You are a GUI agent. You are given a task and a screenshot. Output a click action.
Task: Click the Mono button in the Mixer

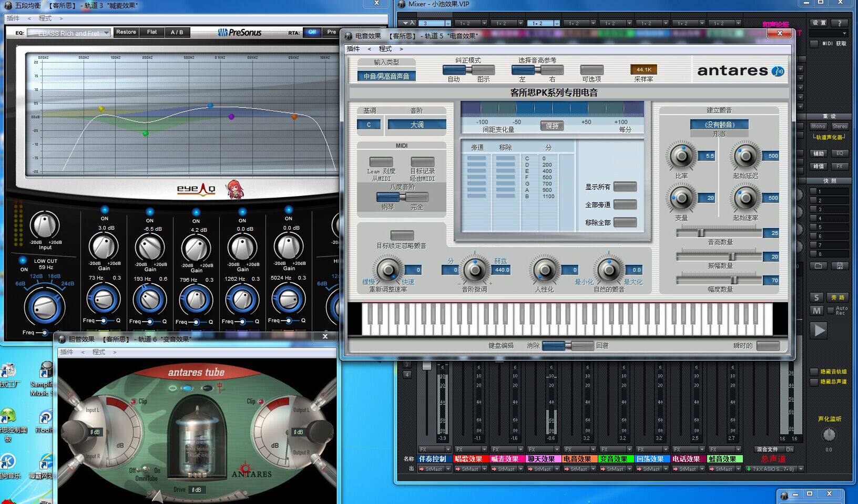click(x=819, y=127)
